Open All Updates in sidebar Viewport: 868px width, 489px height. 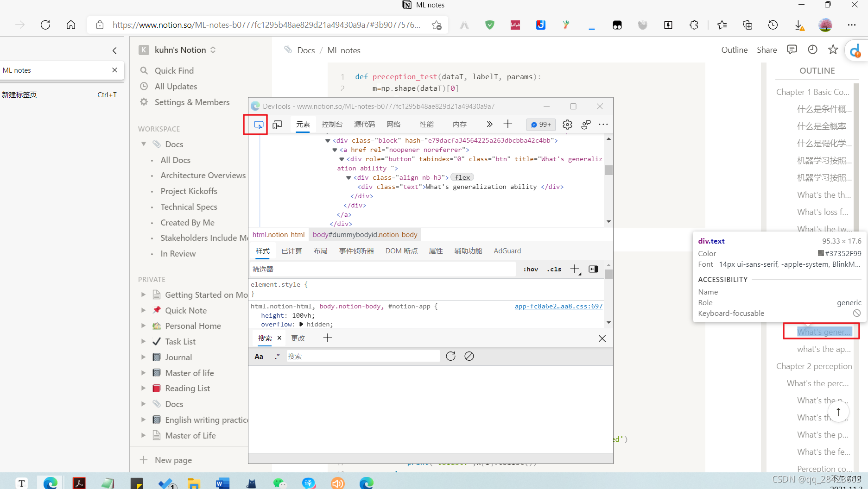(176, 86)
